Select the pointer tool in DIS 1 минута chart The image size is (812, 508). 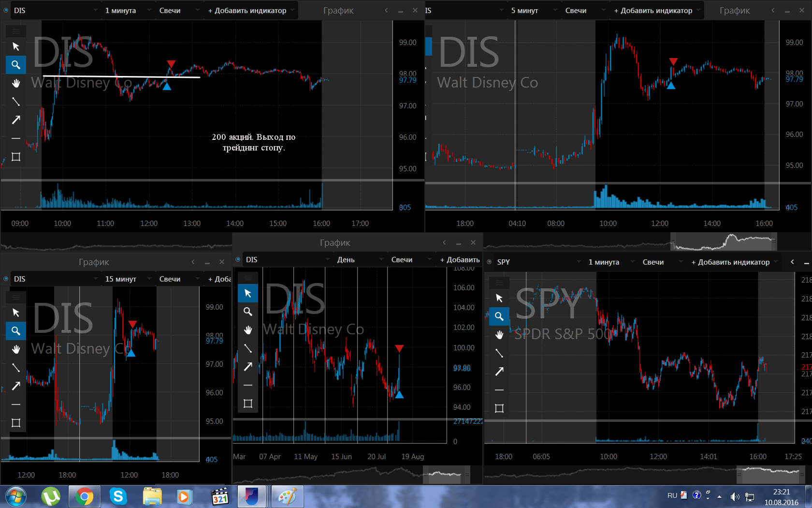tap(16, 46)
